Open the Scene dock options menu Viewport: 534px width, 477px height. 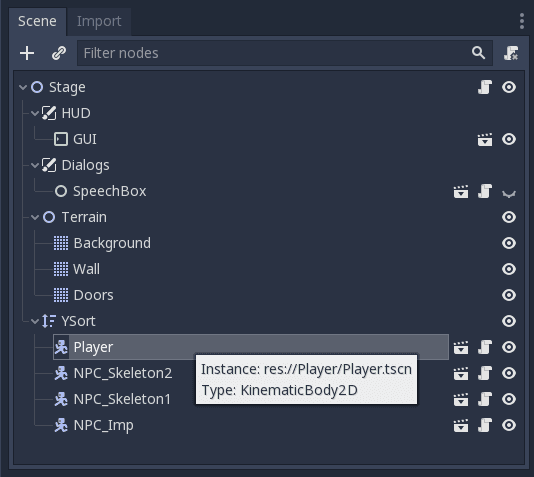coord(521,21)
